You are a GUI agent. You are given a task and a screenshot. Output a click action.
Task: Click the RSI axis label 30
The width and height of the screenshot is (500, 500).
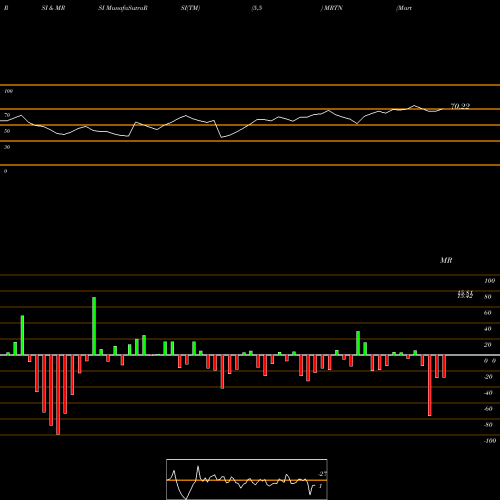(7, 147)
